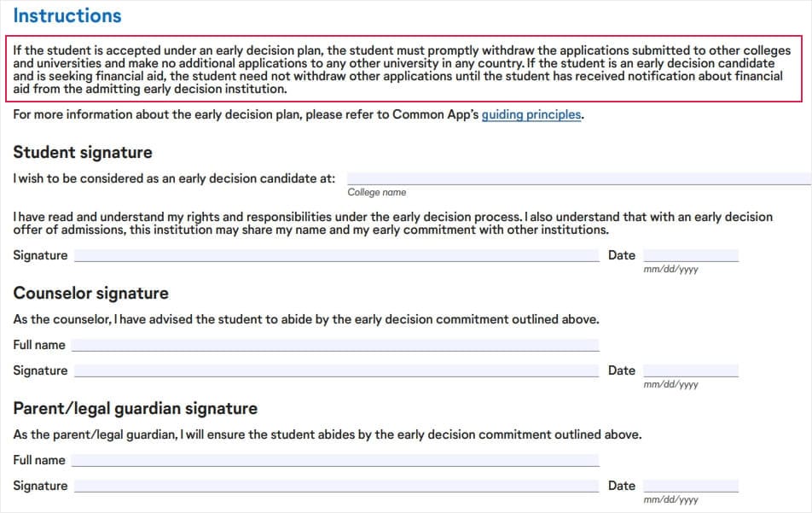Click the College name input field
The height and width of the screenshot is (513, 812).
(x=578, y=178)
